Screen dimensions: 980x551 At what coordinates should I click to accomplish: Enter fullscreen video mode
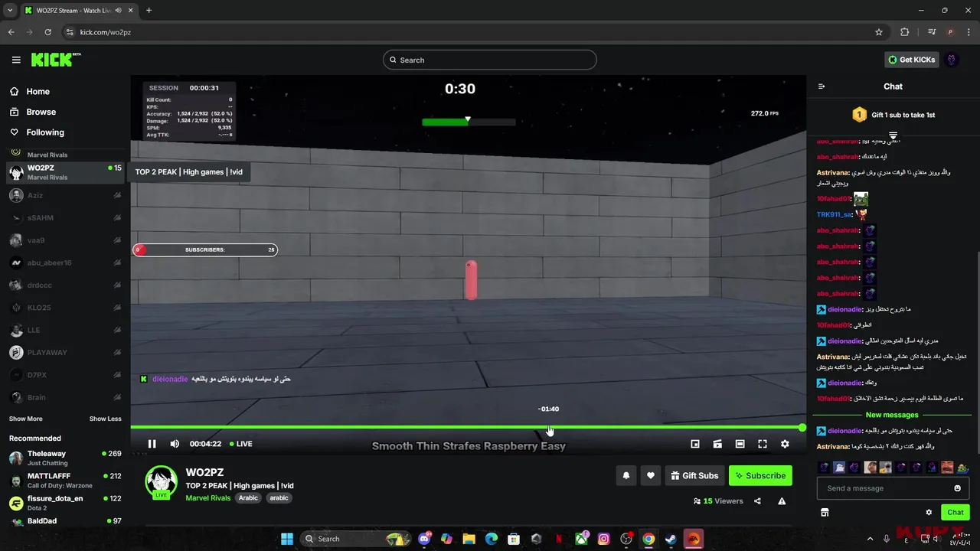tap(763, 444)
